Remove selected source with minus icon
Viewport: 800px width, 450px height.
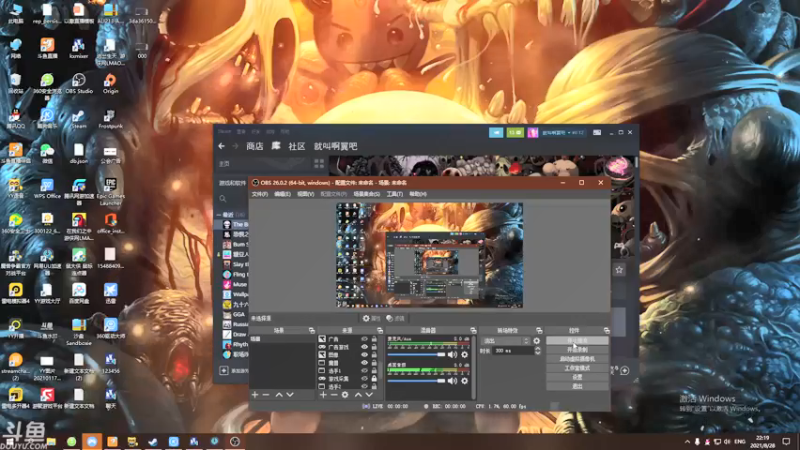[x=334, y=395]
